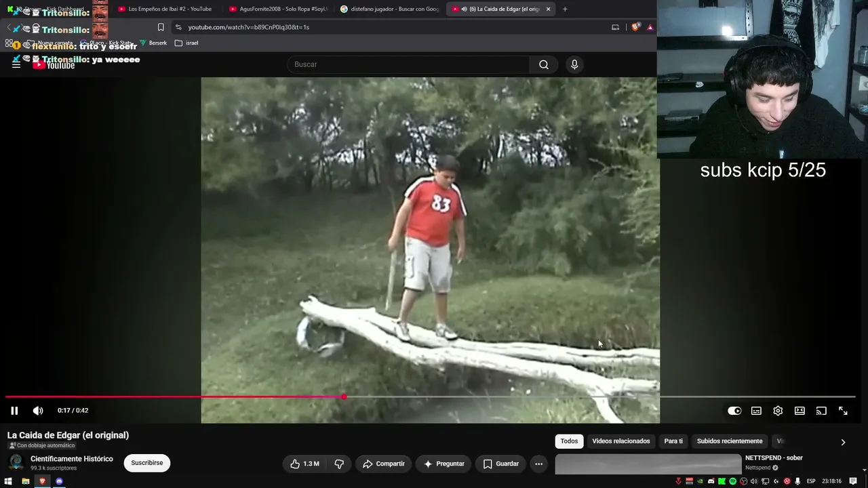Open the Berserk bookmark
The image size is (868, 488).
153,43
